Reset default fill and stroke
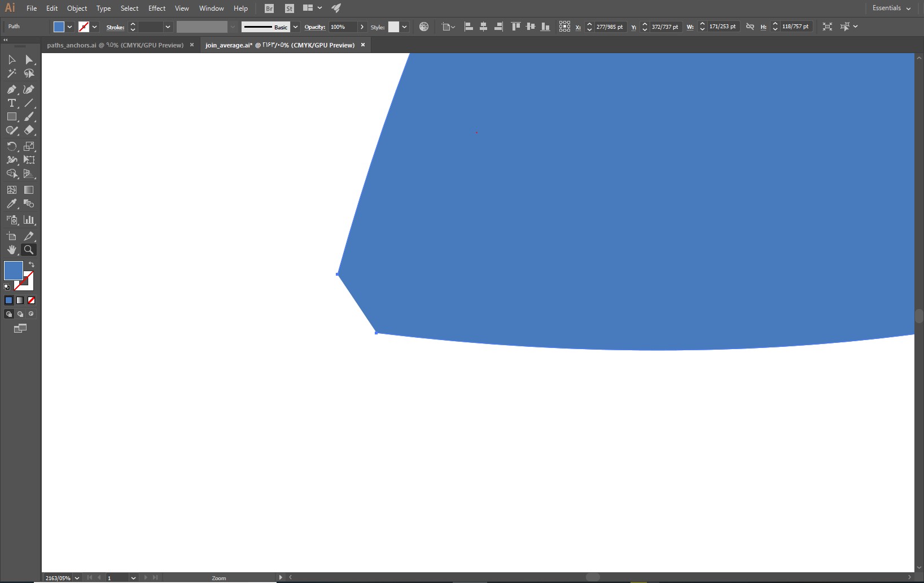This screenshot has height=583, width=924. (x=7, y=287)
